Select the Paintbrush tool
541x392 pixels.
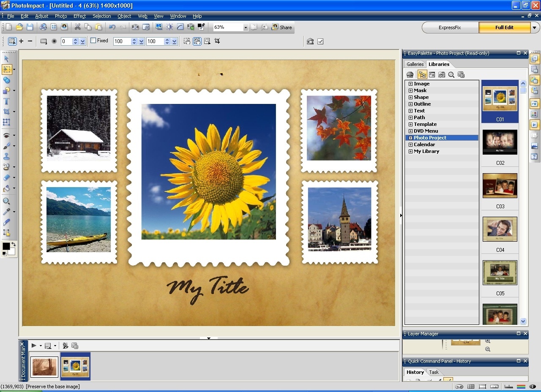pyautogui.click(x=6, y=146)
